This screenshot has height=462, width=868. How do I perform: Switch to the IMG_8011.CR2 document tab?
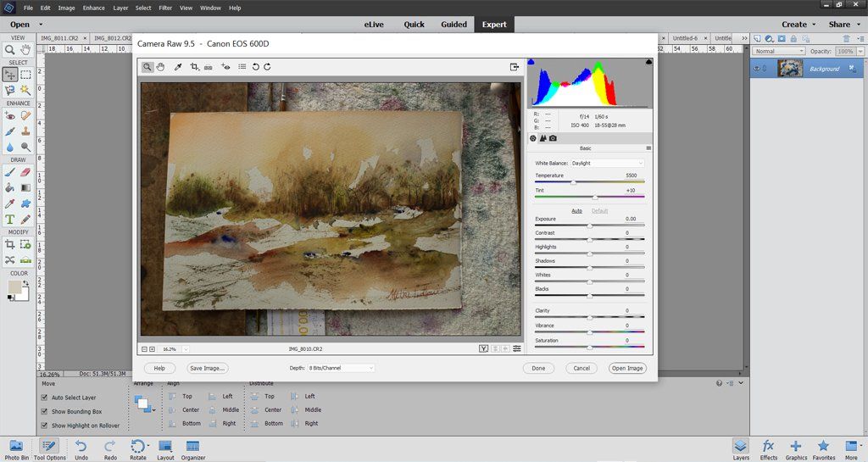pos(59,38)
